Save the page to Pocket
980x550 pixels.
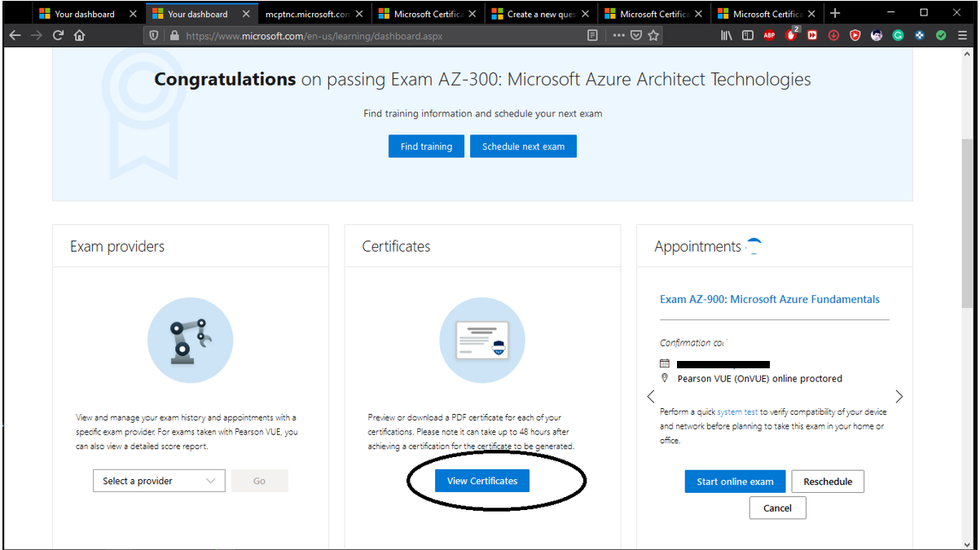pyautogui.click(x=636, y=36)
